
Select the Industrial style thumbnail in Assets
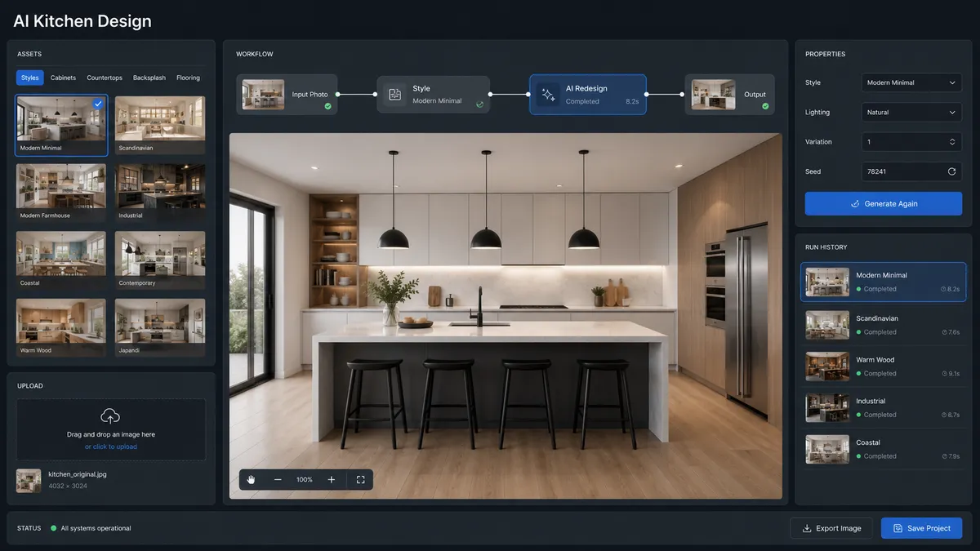point(160,193)
